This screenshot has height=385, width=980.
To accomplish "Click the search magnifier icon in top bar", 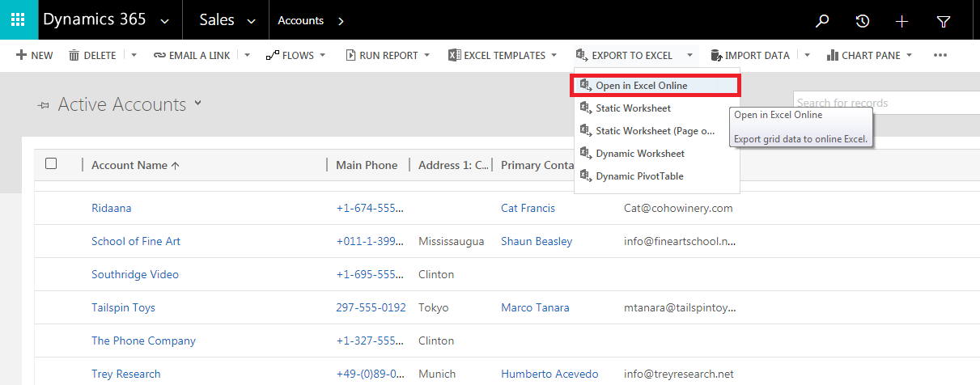I will (822, 21).
